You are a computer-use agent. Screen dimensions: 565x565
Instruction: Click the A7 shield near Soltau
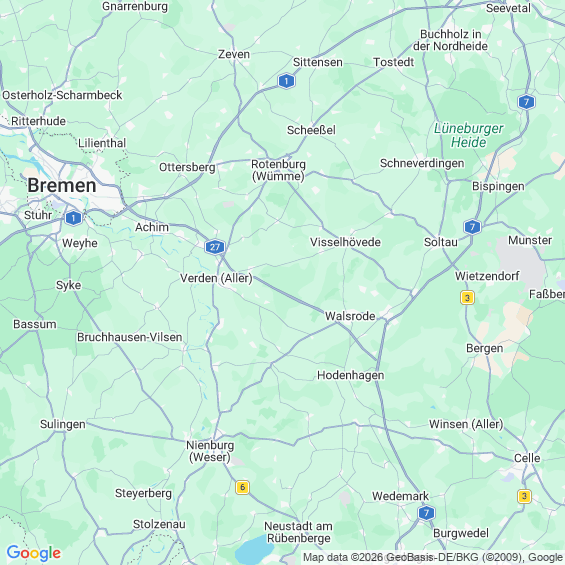click(472, 227)
